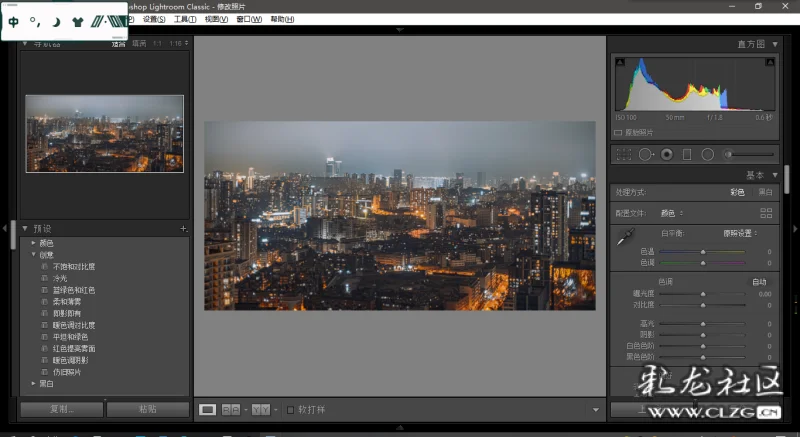Click the 复制... copy settings button
Viewport: 800px width, 437px height.
point(62,409)
